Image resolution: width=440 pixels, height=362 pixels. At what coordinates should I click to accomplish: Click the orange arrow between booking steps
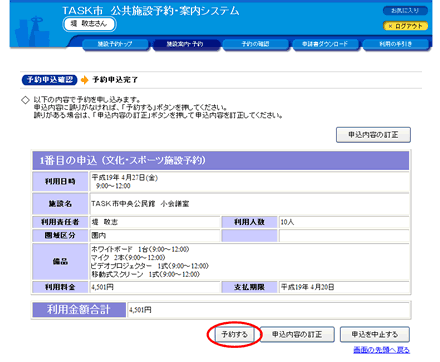[x=85, y=80]
